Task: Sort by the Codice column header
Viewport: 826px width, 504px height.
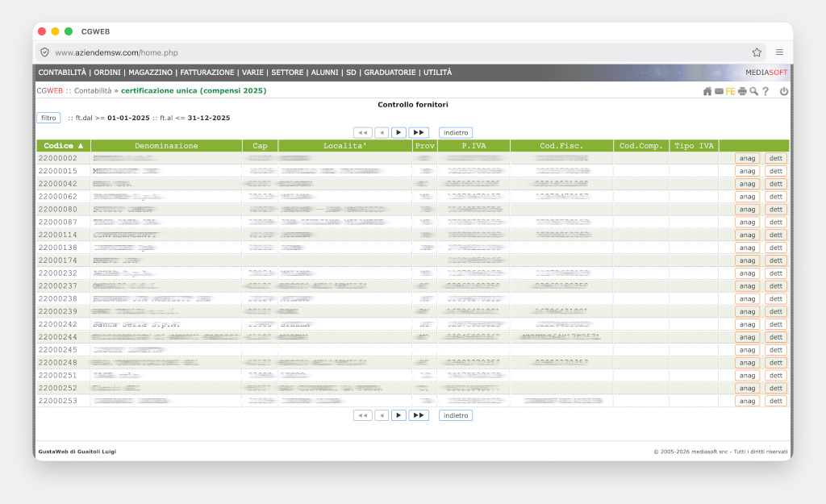Action: [x=63, y=146]
